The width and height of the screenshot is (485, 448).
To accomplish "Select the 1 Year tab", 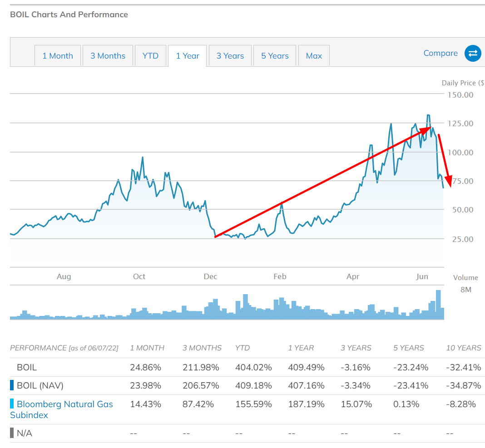I will (x=188, y=56).
